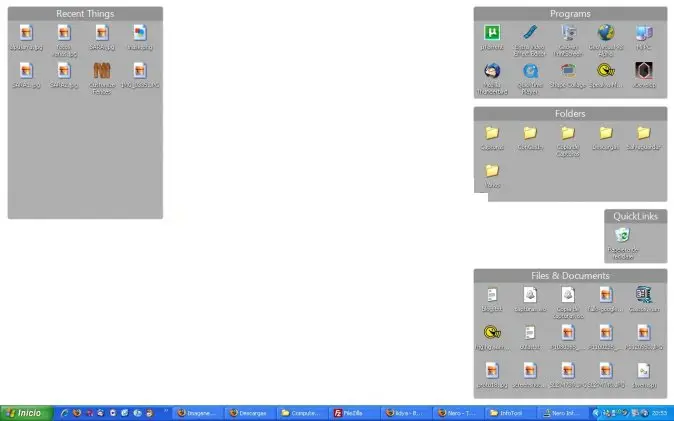Screen dimensions: 674x421
Task: Expand hidden system tray icons arrow
Action: coord(596,413)
